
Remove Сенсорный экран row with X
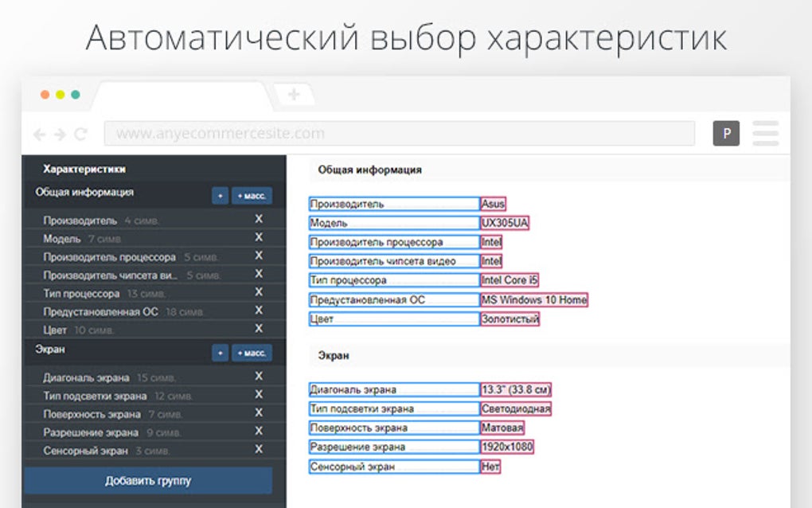[x=259, y=450]
